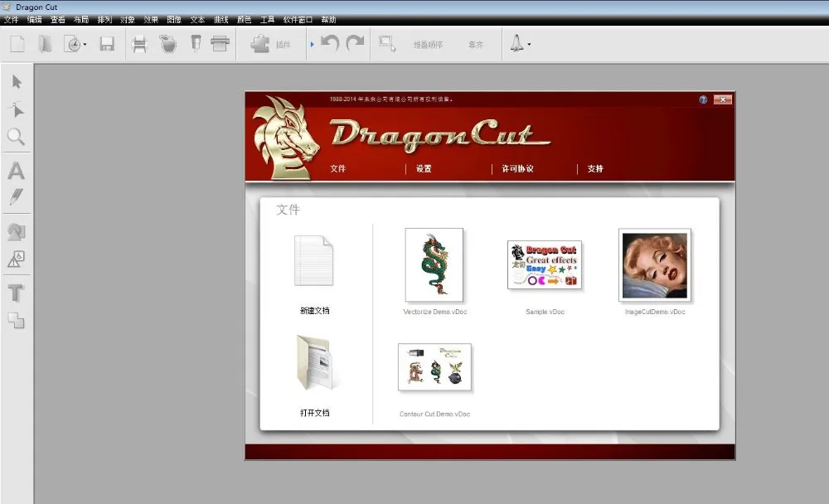
Task: Close the DragonCut welcome dialog
Action: (x=723, y=99)
